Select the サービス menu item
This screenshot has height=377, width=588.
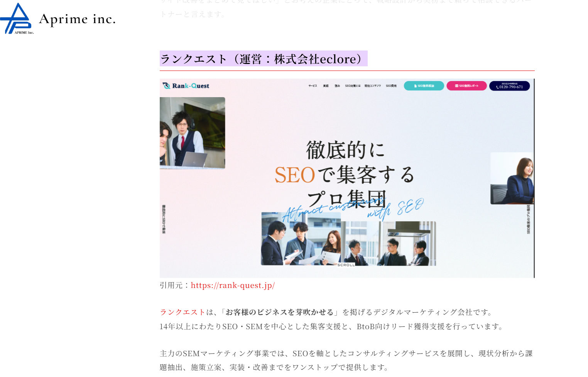[313, 86]
